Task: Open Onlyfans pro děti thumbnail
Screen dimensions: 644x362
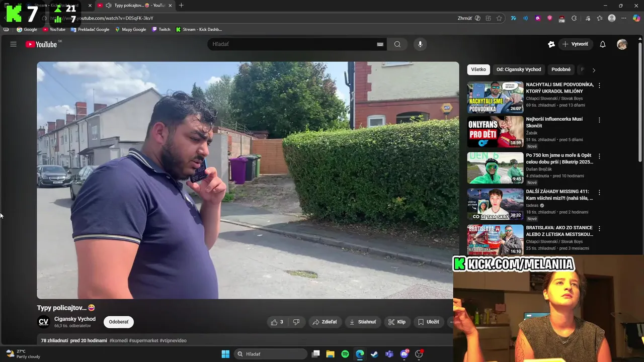Action: [495, 132]
